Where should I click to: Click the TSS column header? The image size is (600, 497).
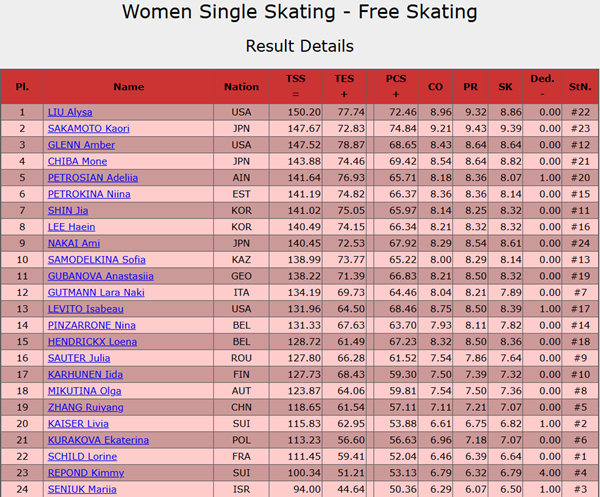pyautogui.click(x=296, y=86)
